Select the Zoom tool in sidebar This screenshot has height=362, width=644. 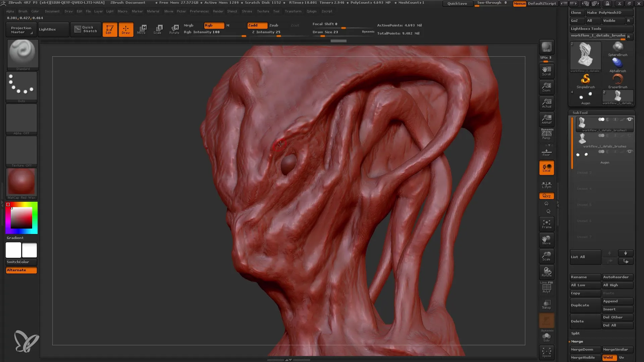(x=547, y=86)
